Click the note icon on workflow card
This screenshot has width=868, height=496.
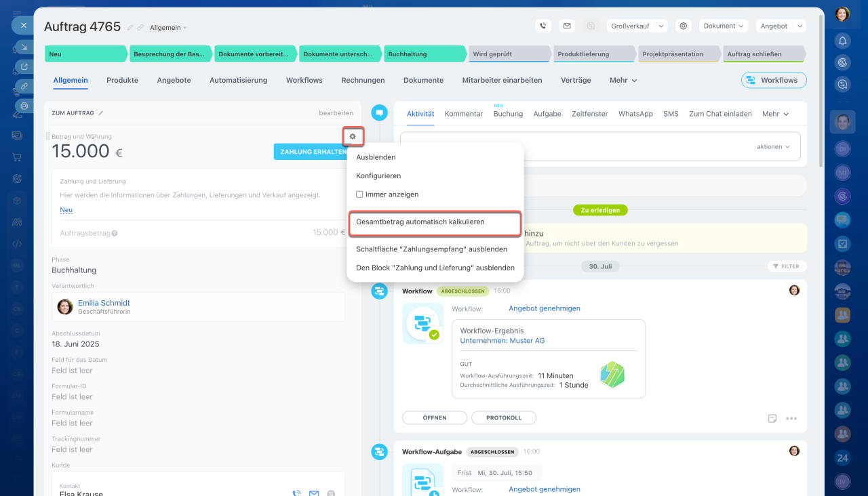pyautogui.click(x=772, y=419)
